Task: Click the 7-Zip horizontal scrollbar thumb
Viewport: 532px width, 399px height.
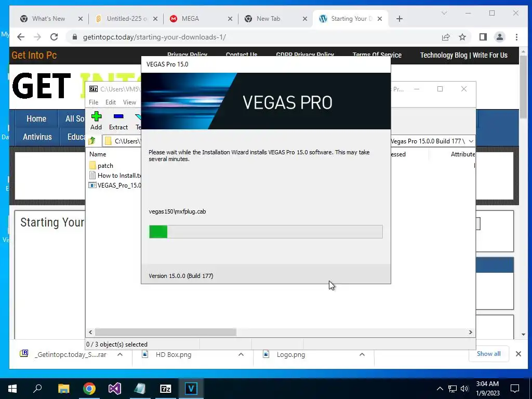Action: (166, 332)
